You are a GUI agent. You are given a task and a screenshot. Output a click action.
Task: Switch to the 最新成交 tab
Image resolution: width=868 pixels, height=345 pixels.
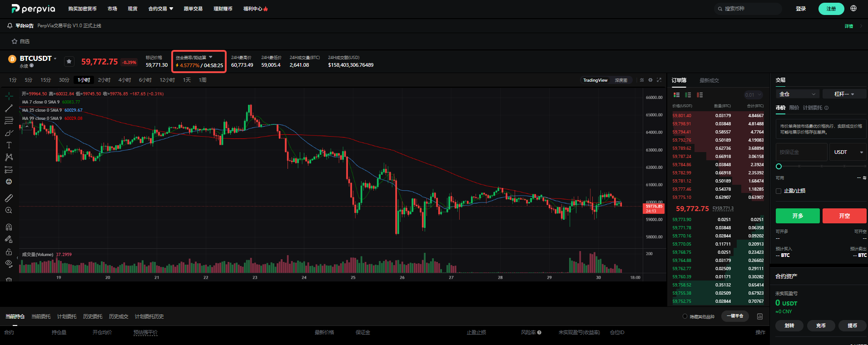tap(709, 80)
